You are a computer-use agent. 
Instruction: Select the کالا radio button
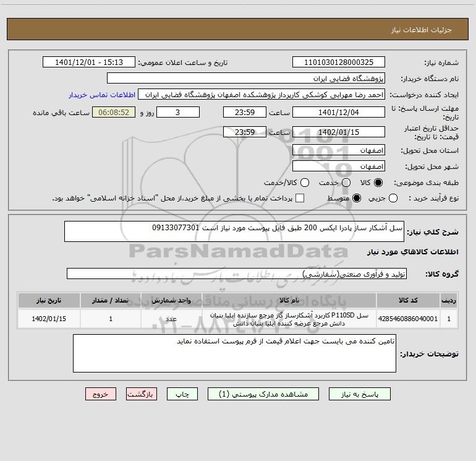pos(378,183)
